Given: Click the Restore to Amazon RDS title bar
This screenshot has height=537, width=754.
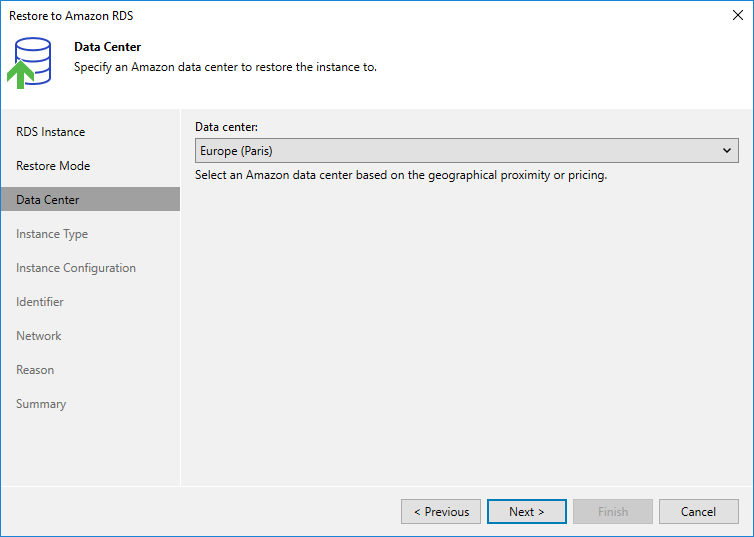Looking at the screenshot, I should [x=300, y=15].
